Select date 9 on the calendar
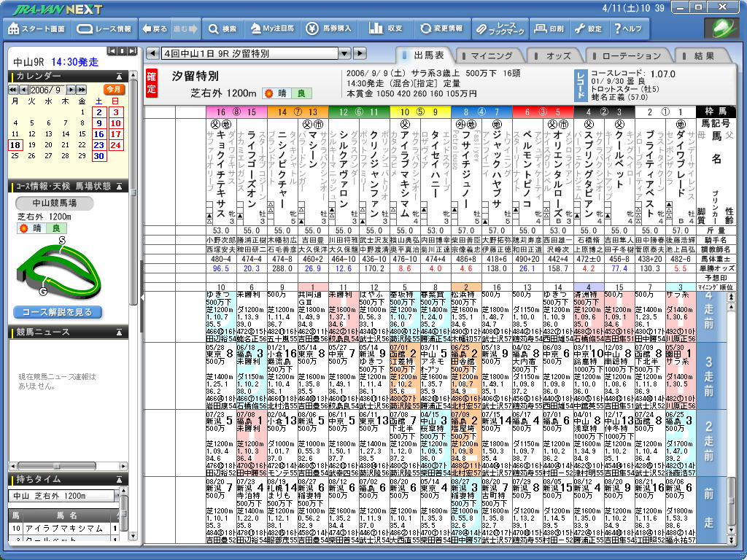This screenshot has height=560, width=747. 99,123
